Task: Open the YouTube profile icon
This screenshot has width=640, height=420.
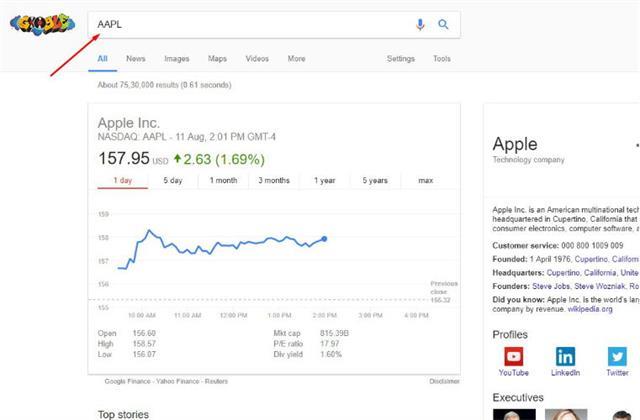Action: point(513,357)
